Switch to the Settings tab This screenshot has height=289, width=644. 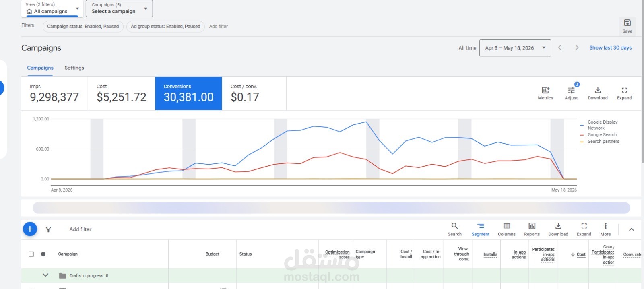point(74,68)
